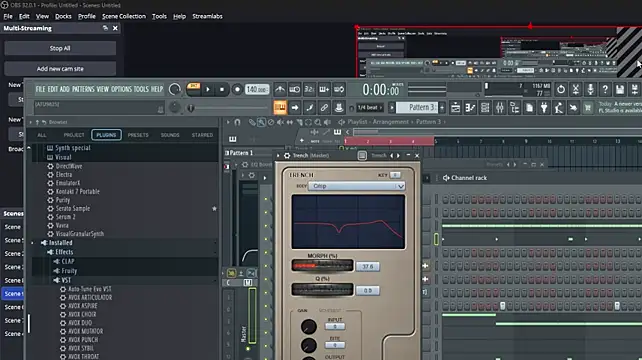Open the Docks menu in OBS
Viewport: 642px width, 360px height.
pos(63,16)
